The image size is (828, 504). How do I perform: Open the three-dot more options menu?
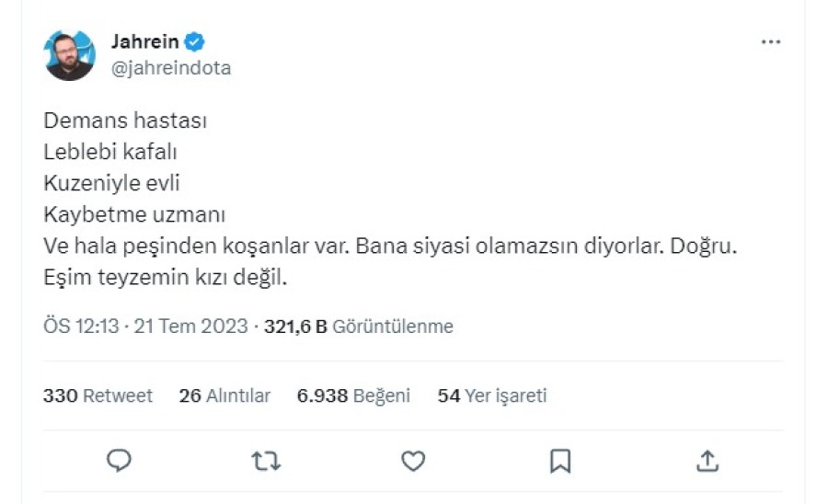[x=771, y=43]
